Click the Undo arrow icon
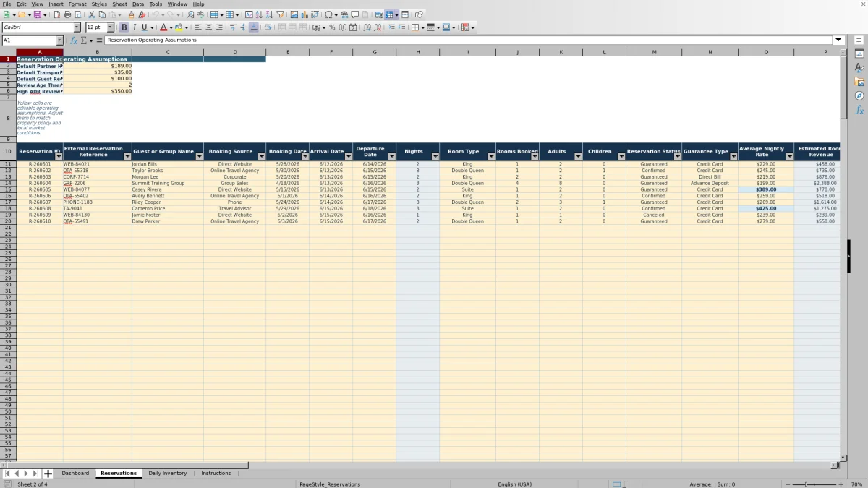 point(155,14)
